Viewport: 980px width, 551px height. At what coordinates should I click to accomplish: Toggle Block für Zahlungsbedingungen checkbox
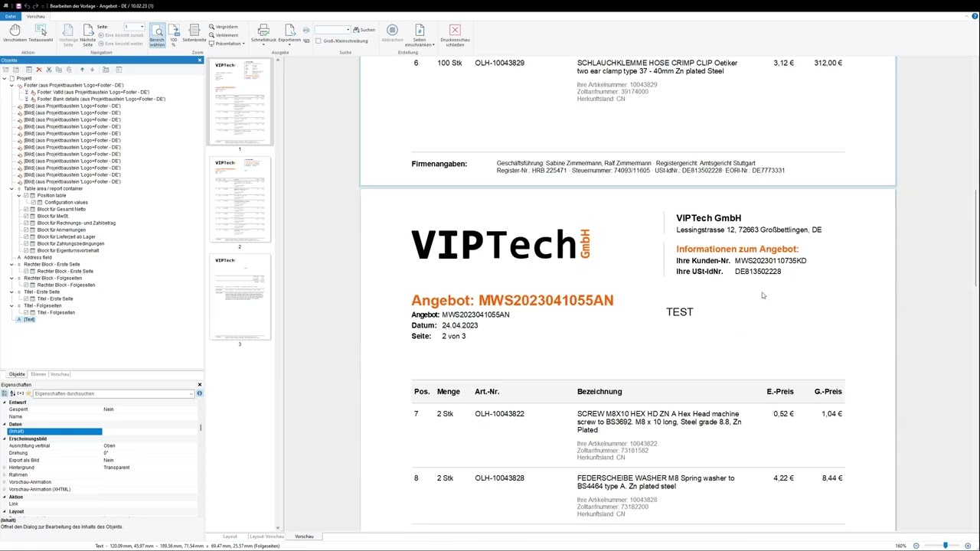26,243
